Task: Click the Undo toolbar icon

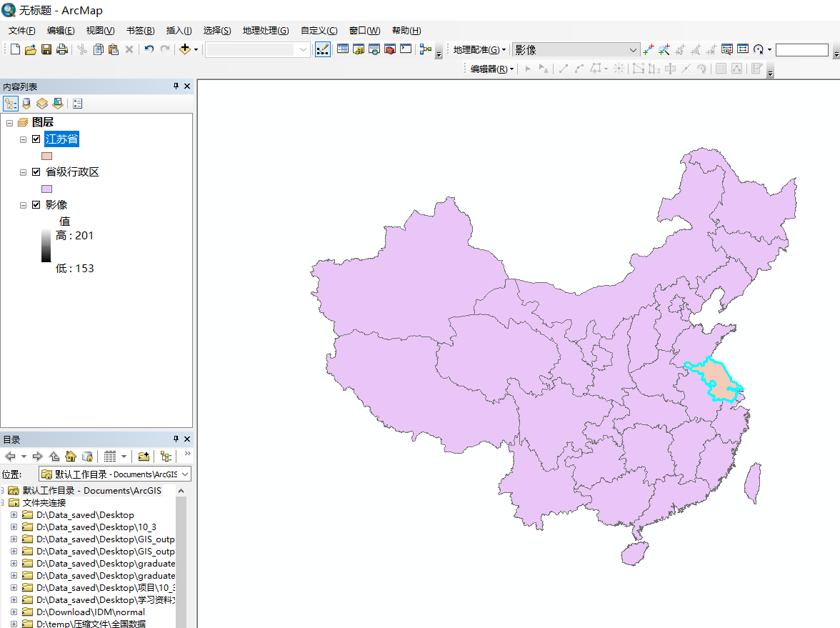Action: coord(149,49)
